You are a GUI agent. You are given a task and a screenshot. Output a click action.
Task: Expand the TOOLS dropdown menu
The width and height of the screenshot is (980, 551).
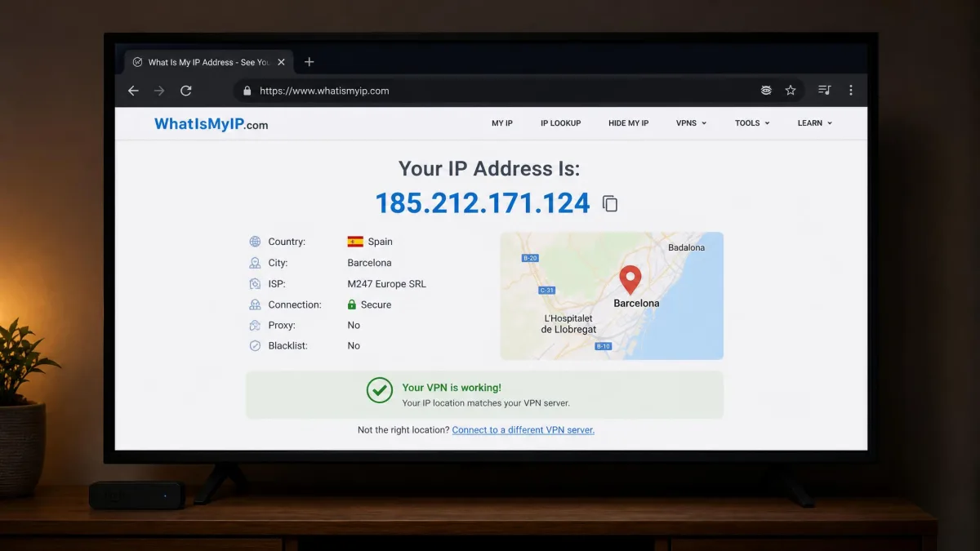click(752, 123)
